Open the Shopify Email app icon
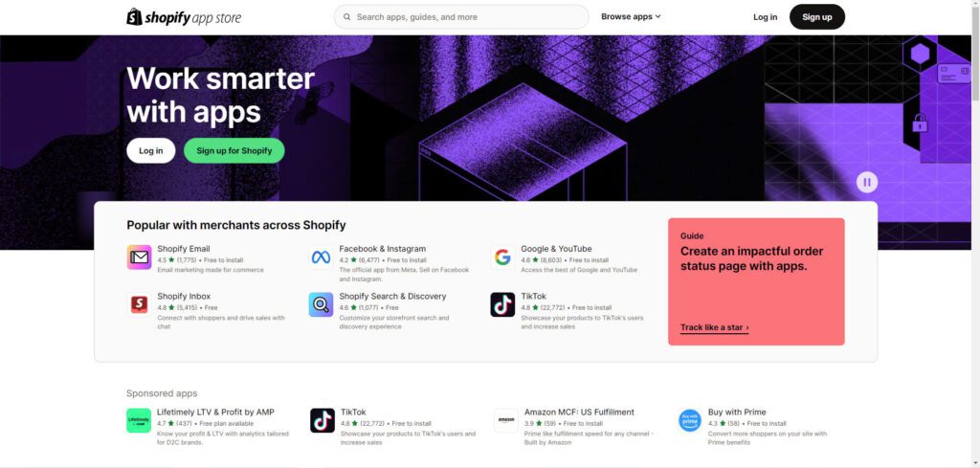This screenshot has height=468, width=980. pos(139,256)
